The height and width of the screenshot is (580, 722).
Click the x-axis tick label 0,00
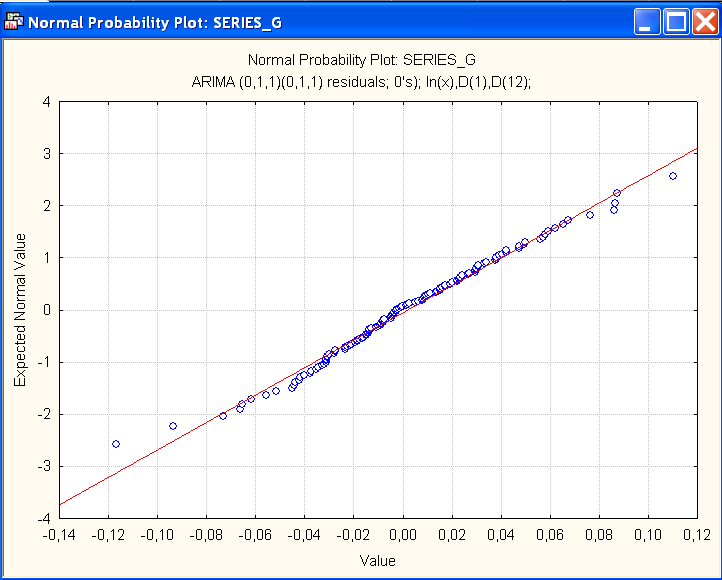[403, 535]
